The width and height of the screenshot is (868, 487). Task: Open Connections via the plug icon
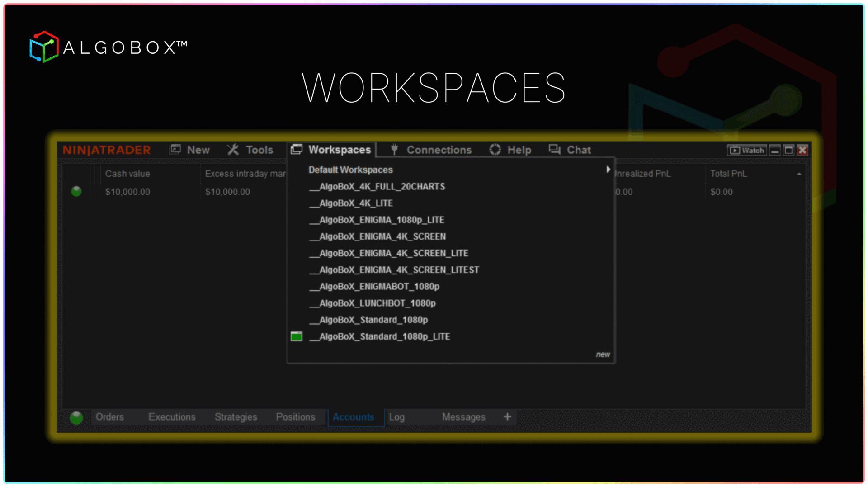[394, 150]
